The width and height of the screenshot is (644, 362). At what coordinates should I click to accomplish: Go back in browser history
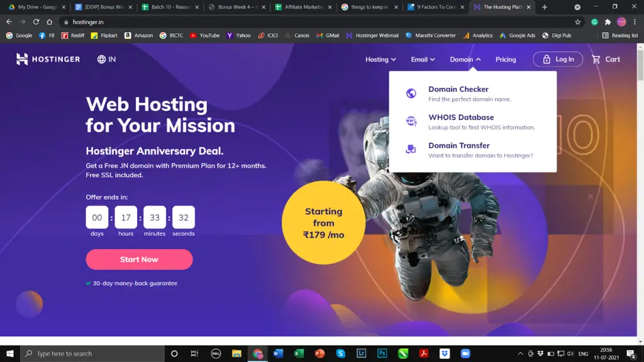9,22
